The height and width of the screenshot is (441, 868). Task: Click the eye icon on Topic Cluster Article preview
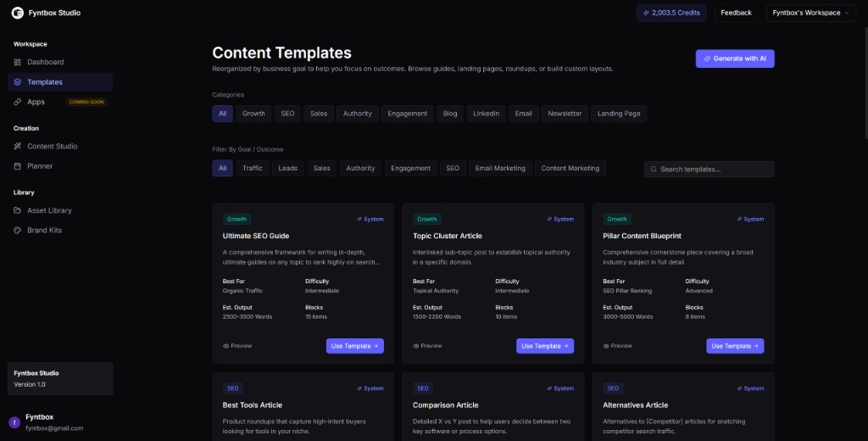[415, 346]
